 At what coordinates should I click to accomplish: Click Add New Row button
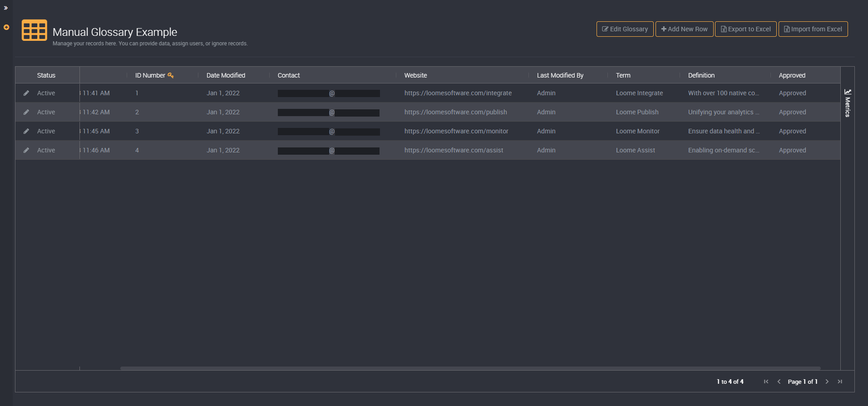click(684, 29)
